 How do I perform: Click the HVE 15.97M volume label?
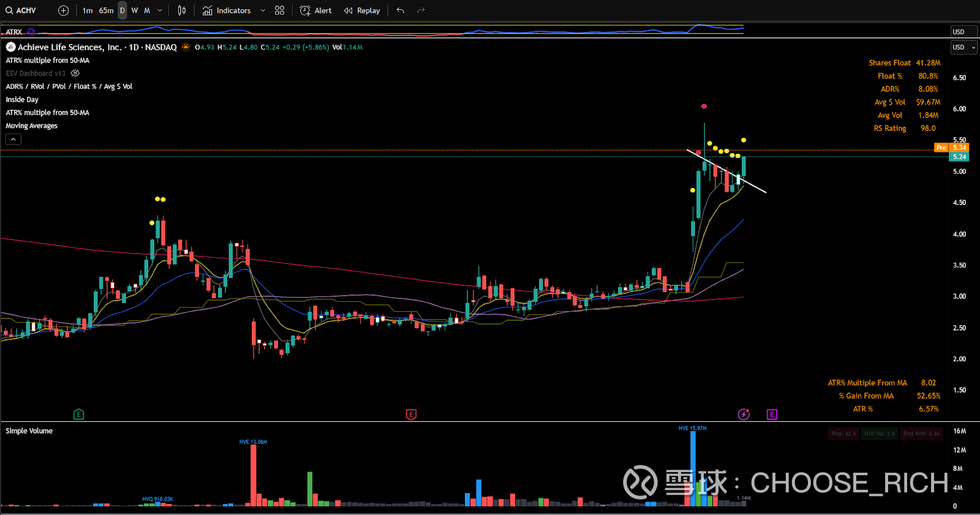(x=693, y=428)
